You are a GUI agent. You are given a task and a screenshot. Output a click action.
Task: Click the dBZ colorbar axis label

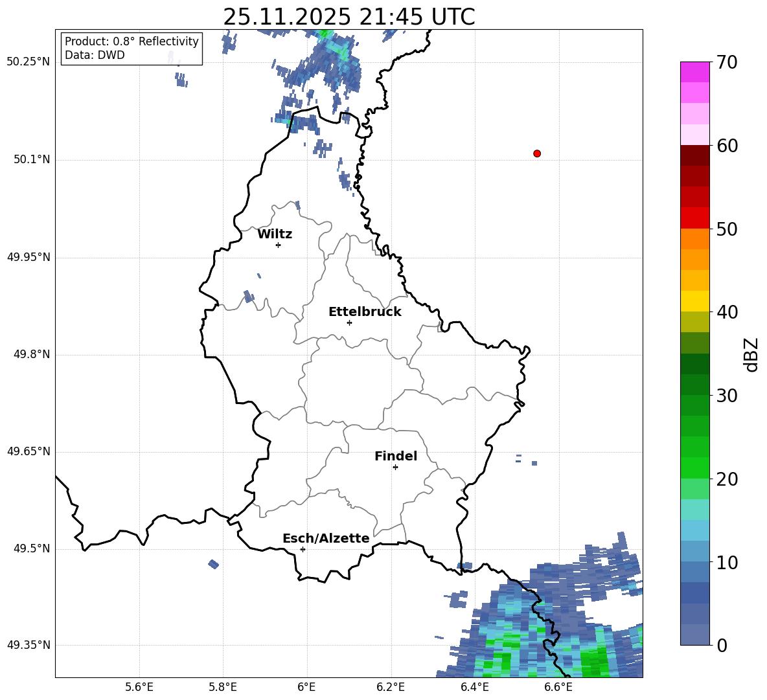click(752, 355)
